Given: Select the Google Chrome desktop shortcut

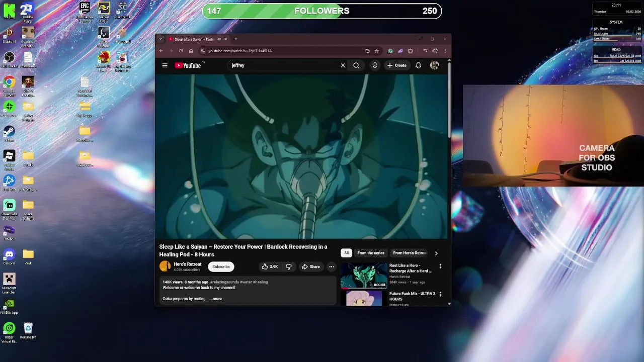Looking at the screenshot, I should tap(9, 84).
